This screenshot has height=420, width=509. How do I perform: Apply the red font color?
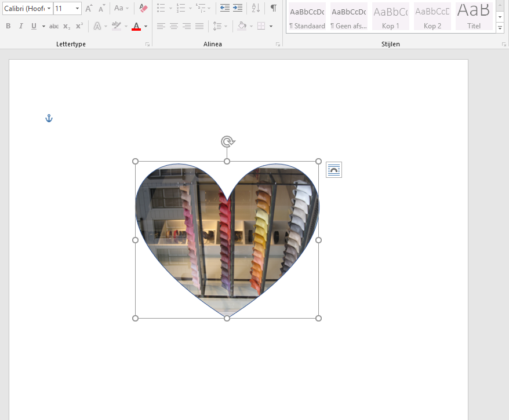pos(136,26)
